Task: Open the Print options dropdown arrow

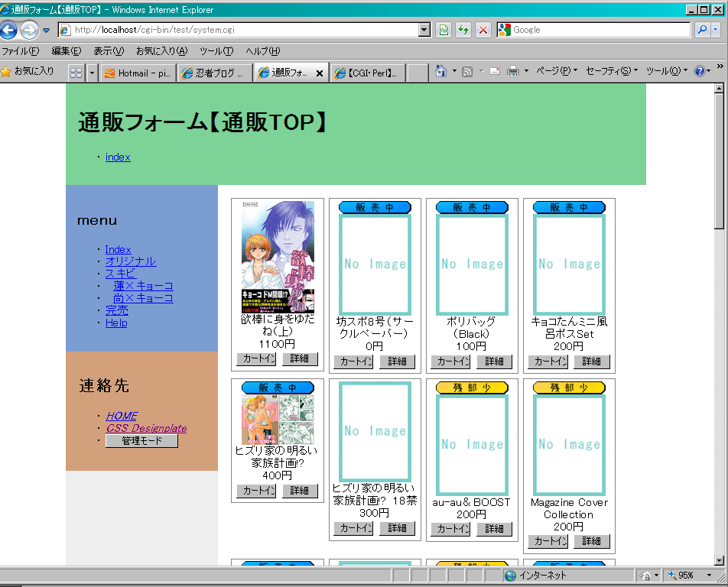Action: pyautogui.click(x=526, y=71)
